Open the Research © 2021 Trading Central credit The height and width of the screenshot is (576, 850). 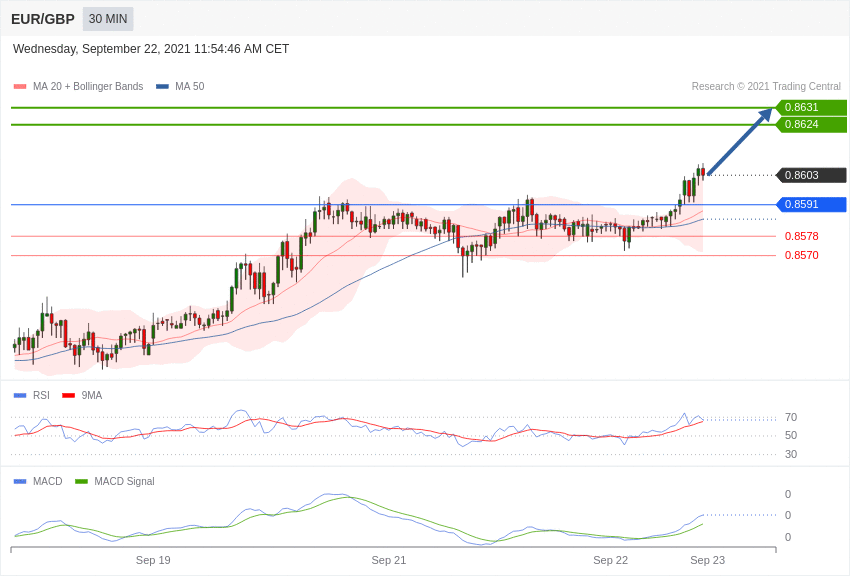(x=766, y=87)
